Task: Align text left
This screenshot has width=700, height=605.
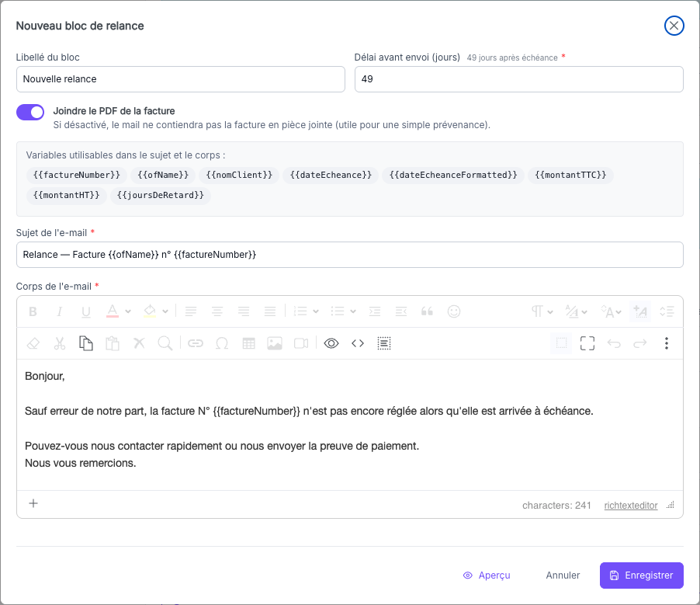Action: coord(191,311)
